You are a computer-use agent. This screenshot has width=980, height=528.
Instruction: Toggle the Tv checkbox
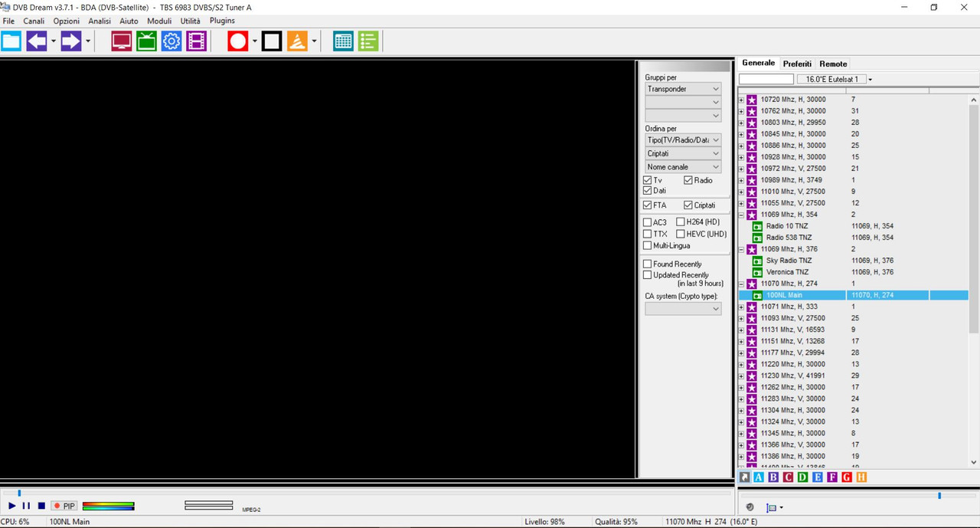pyautogui.click(x=648, y=180)
